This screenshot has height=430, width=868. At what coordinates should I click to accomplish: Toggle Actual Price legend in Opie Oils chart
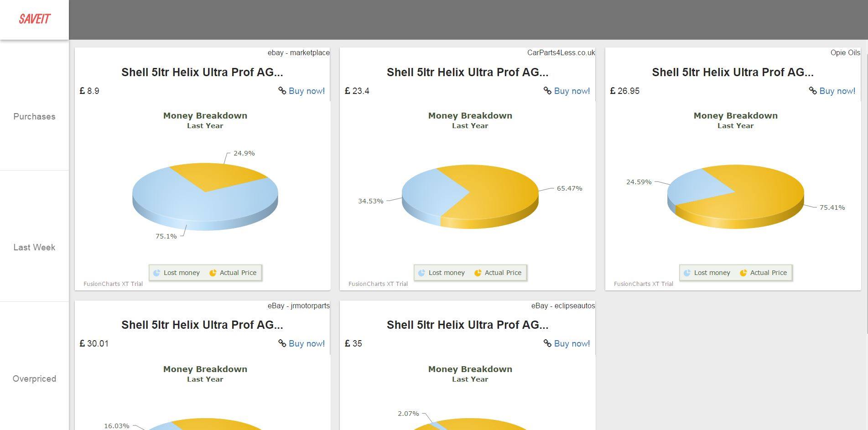(x=763, y=273)
